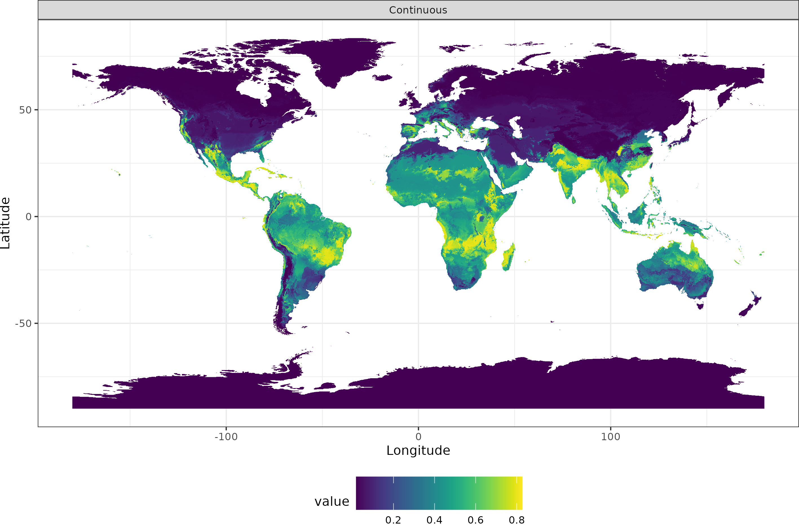Click the 0.4 mark on the colorbar
This screenshot has height=532, width=799.
435,519
